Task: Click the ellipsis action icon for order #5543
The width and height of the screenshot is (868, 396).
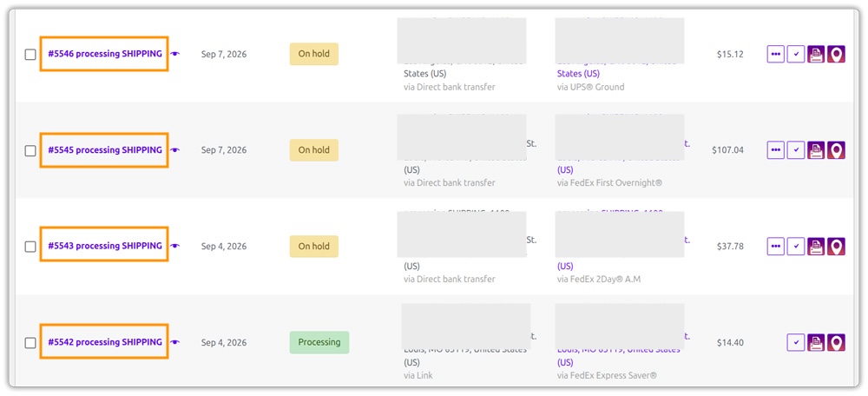Action: [x=775, y=246]
